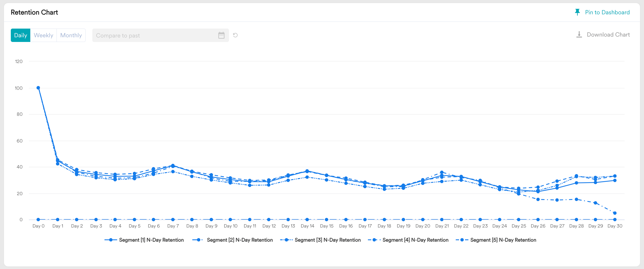
Task: Switch to the Weekly view tab
Action: (x=43, y=35)
